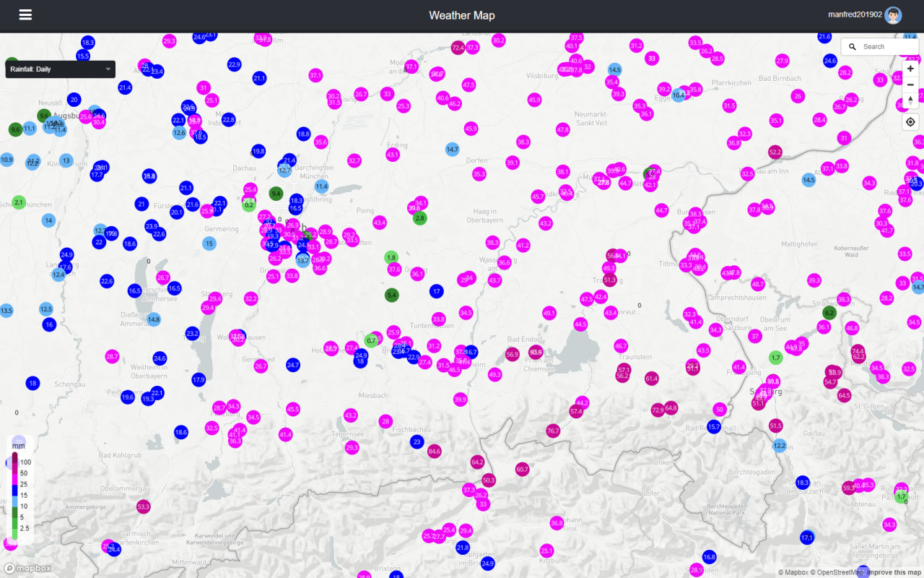Click the Rainfall dropdown arrow
This screenshot has height=578, width=924.
[x=108, y=69]
